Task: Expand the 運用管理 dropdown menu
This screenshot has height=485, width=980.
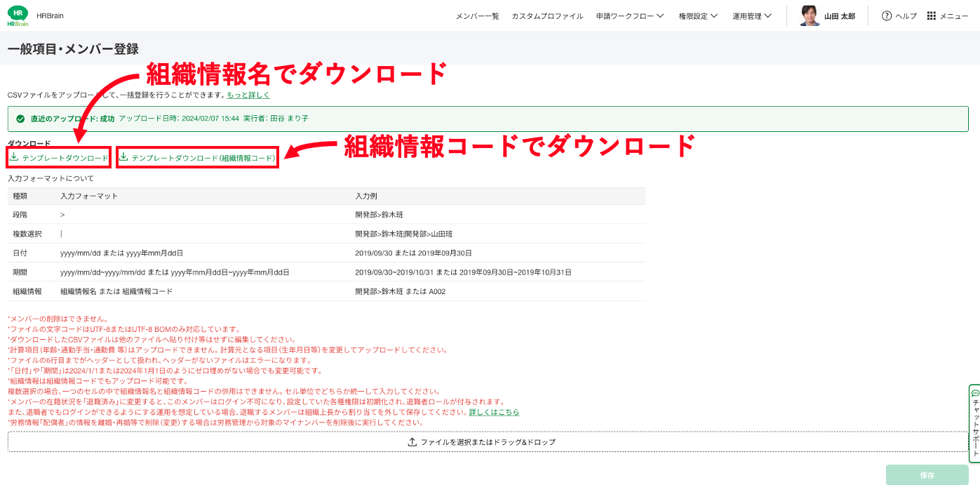Action: click(x=751, y=16)
